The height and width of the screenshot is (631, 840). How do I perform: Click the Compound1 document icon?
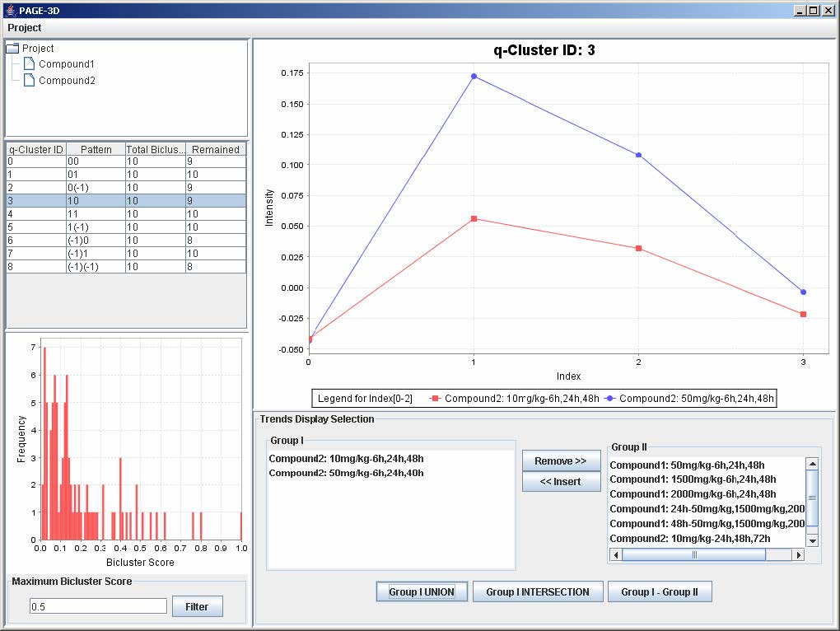(29, 64)
